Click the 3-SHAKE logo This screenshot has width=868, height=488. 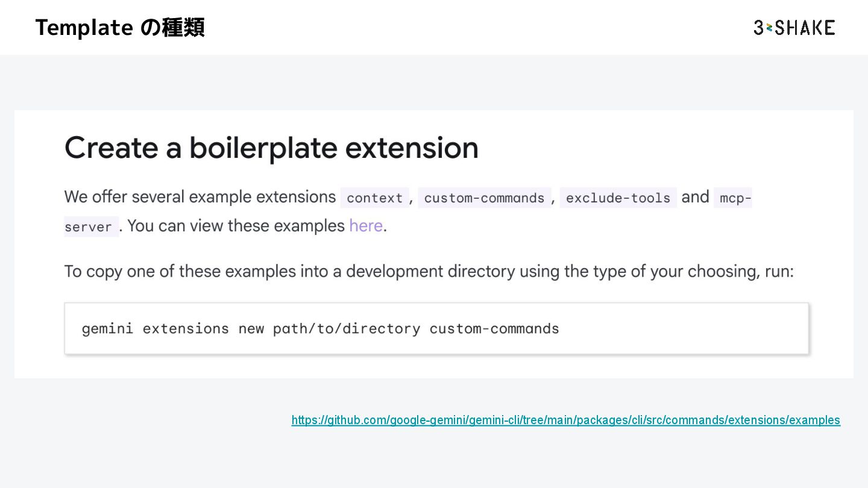[794, 28]
